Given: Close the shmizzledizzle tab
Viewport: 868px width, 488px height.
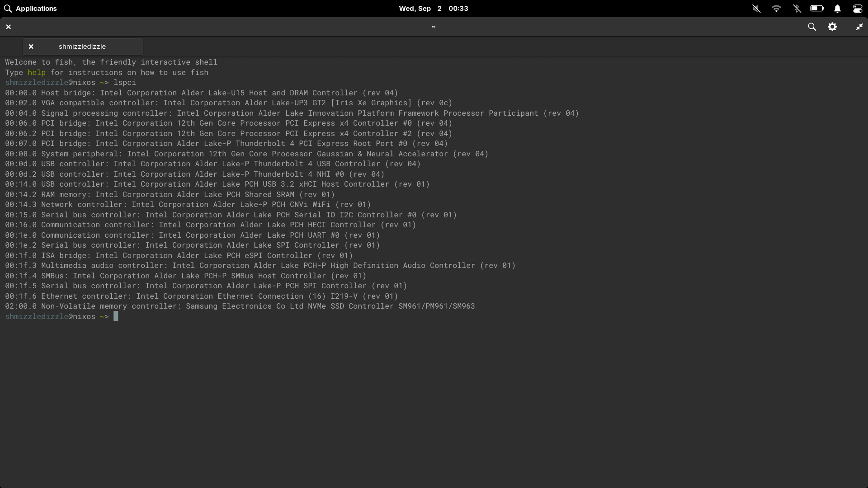Looking at the screenshot, I should (31, 47).
